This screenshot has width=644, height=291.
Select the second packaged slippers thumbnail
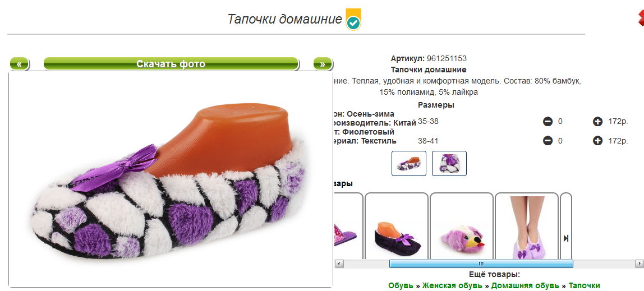449,163
